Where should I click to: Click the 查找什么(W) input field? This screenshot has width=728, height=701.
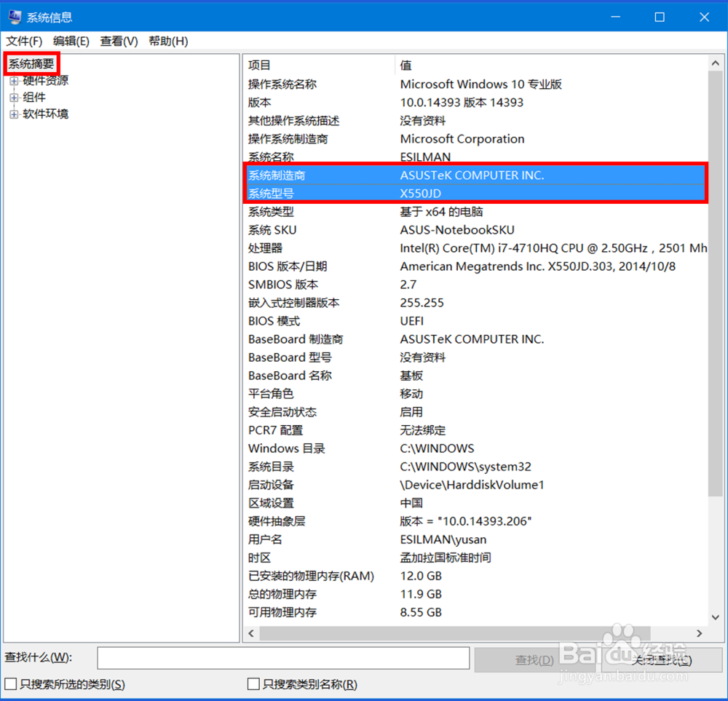pos(283,658)
